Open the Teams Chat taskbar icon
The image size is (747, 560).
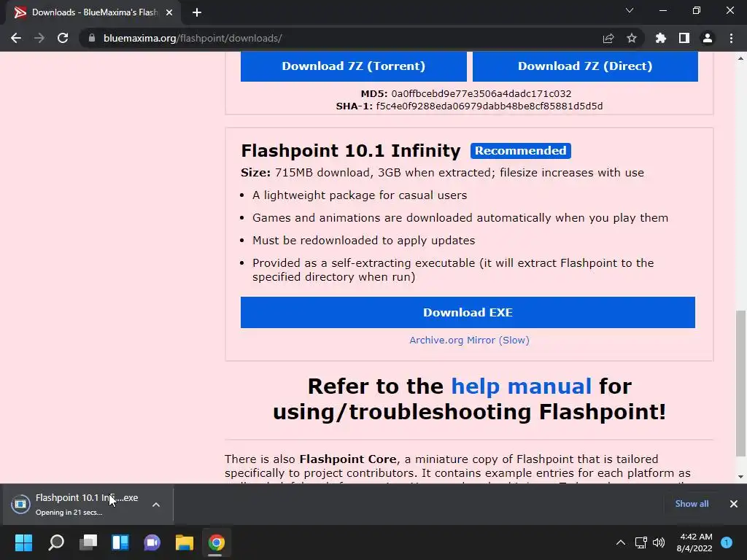tap(152, 542)
